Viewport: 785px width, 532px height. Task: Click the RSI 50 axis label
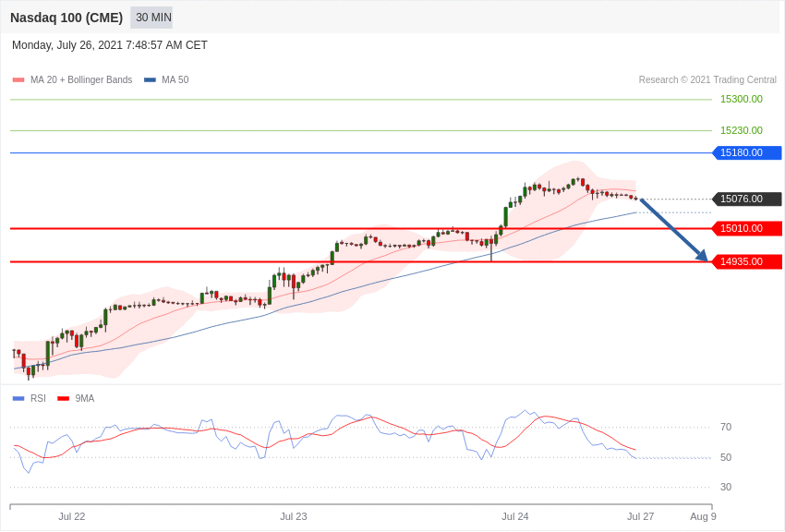(x=726, y=457)
